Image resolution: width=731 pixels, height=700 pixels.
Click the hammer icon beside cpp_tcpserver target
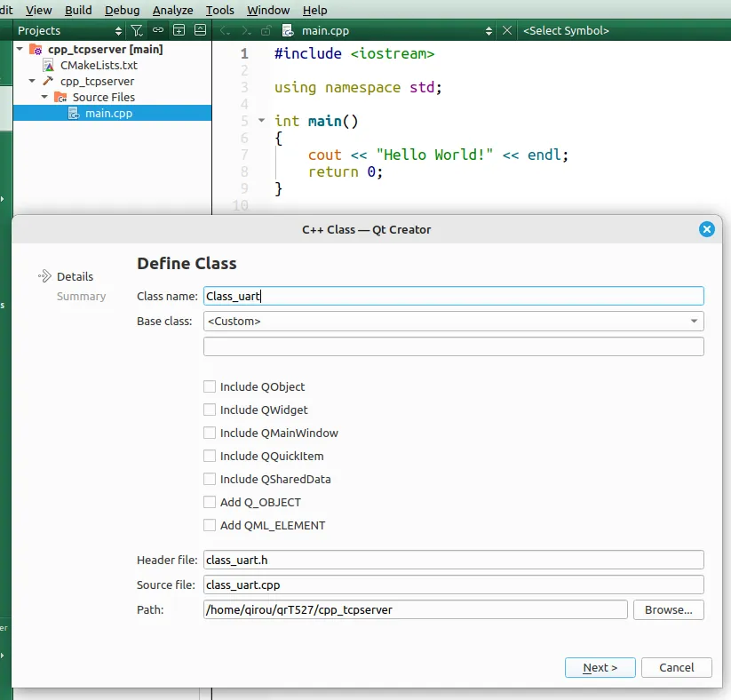(x=48, y=81)
